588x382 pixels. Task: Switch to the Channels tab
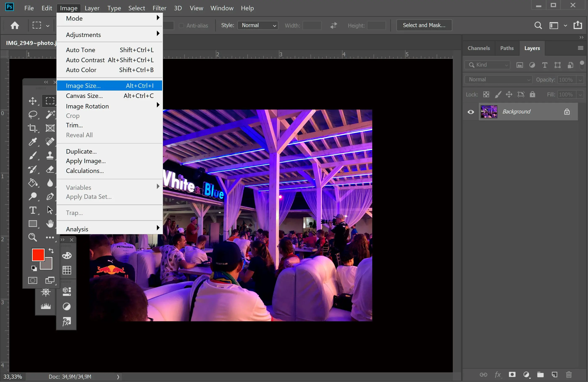pyautogui.click(x=479, y=47)
